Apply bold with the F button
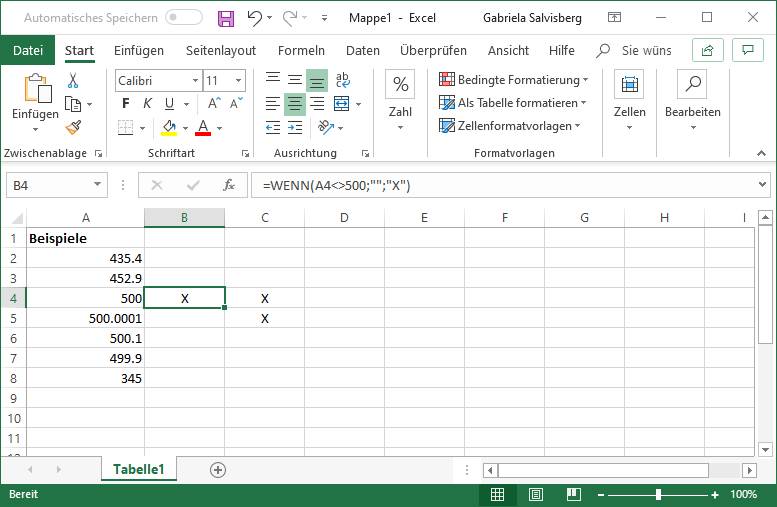This screenshot has height=507, width=777. pyautogui.click(x=125, y=103)
